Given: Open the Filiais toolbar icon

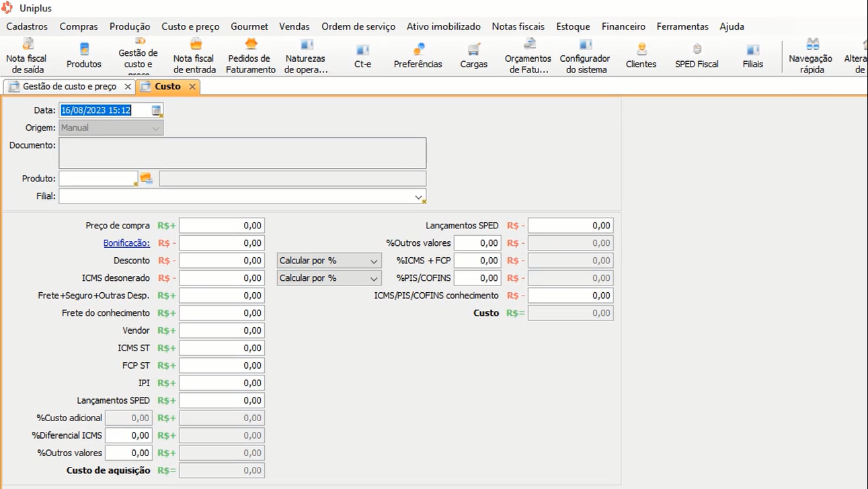Looking at the screenshot, I should click(753, 56).
